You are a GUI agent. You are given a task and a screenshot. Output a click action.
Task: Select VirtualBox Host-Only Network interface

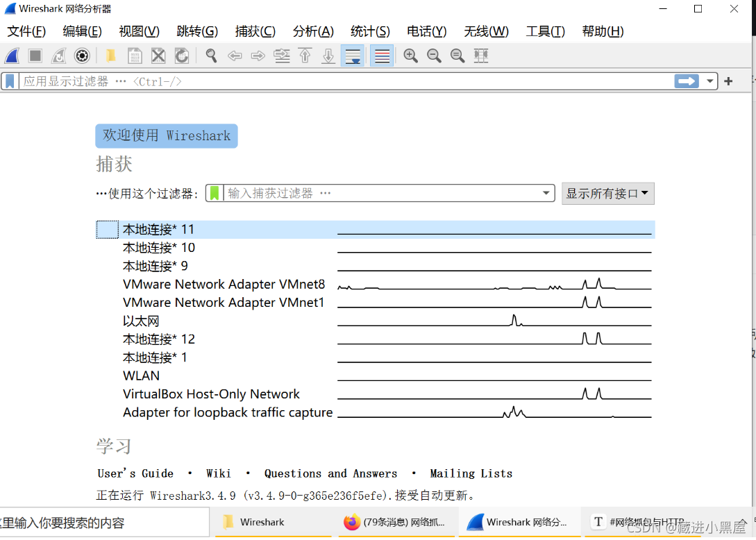coord(376,394)
